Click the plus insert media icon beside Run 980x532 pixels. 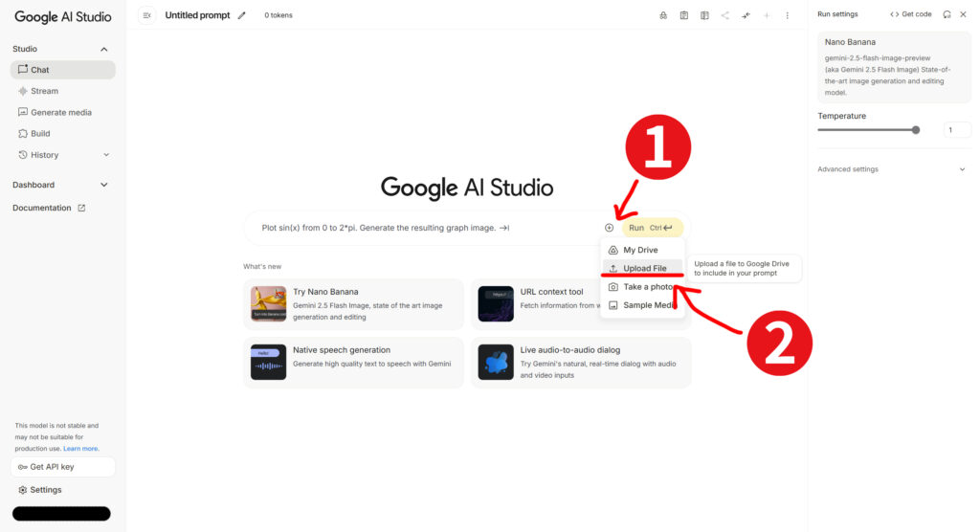coord(609,228)
